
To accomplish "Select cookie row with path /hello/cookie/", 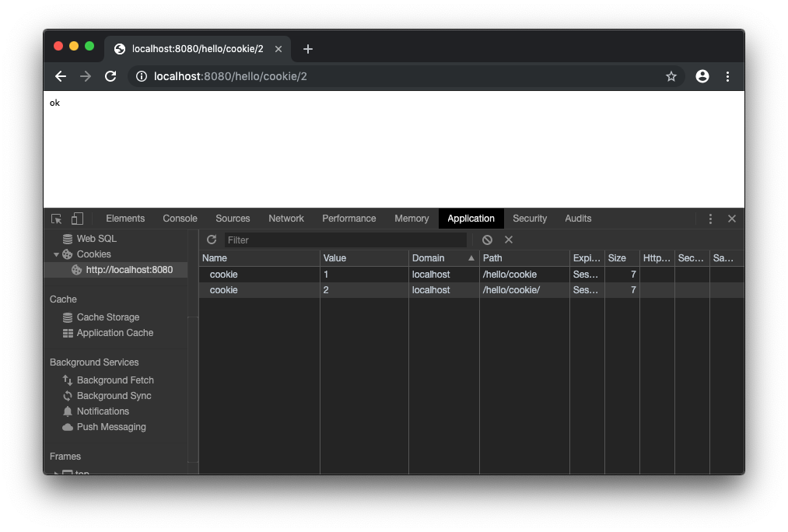I will [471, 290].
